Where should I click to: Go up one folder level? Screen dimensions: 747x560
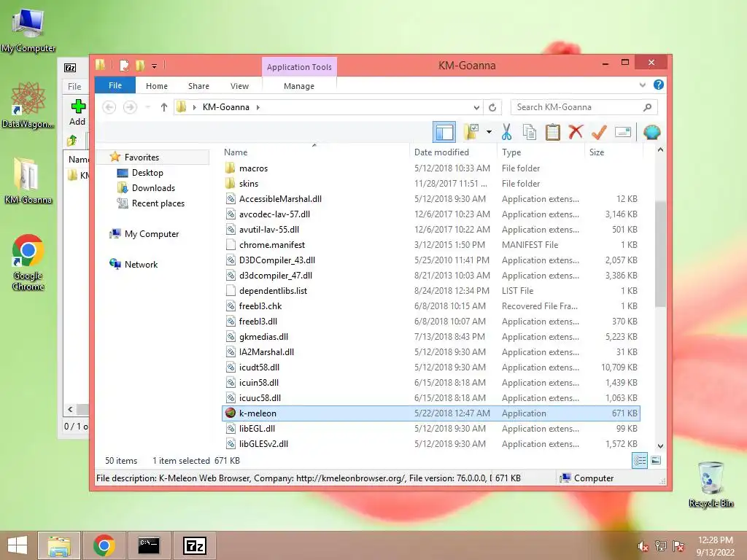point(164,107)
